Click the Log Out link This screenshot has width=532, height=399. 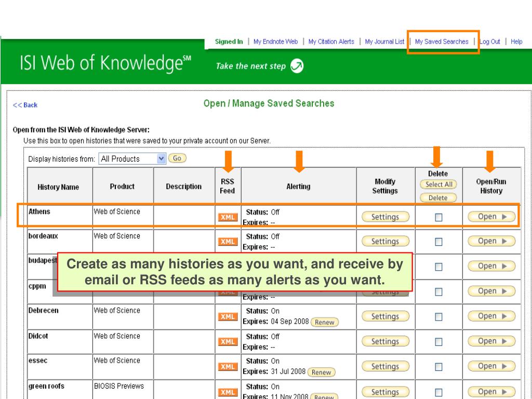click(489, 42)
